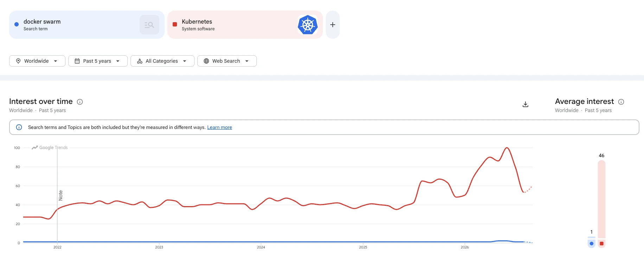
Task: Open the Past 5 years time dropdown
Action: coord(98,61)
